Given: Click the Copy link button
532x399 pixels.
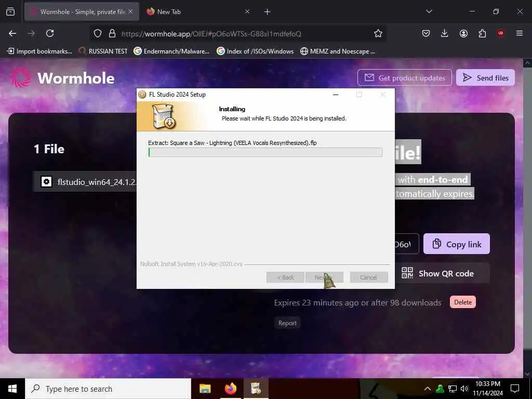Looking at the screenshot, I should [x=456, y=244].
